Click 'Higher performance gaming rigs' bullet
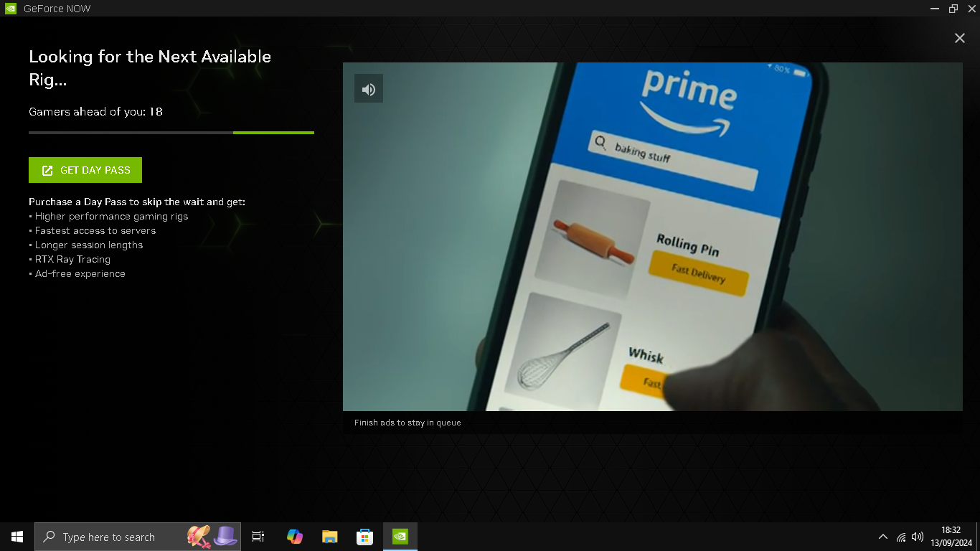 click(x=108, y=217)
